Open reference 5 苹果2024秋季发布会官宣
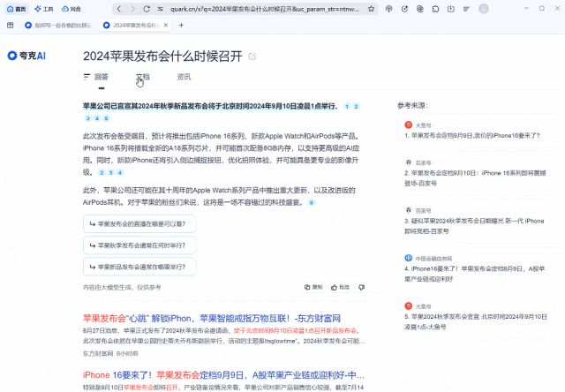 pyautogui.click(x=476, y=321)
